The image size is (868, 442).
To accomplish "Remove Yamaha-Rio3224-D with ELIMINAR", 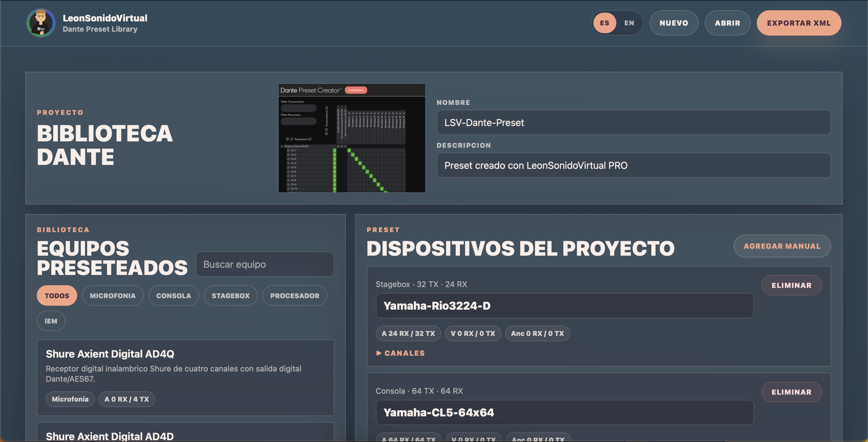I will coord(791,285).
